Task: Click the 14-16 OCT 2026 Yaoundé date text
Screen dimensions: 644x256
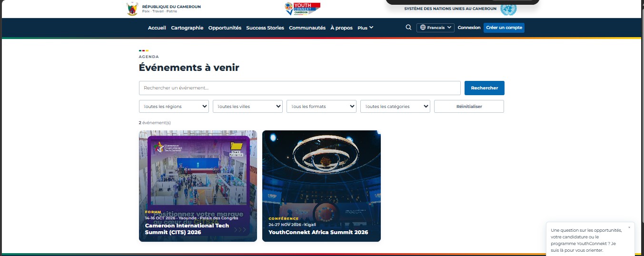Action: click(192, 218)
